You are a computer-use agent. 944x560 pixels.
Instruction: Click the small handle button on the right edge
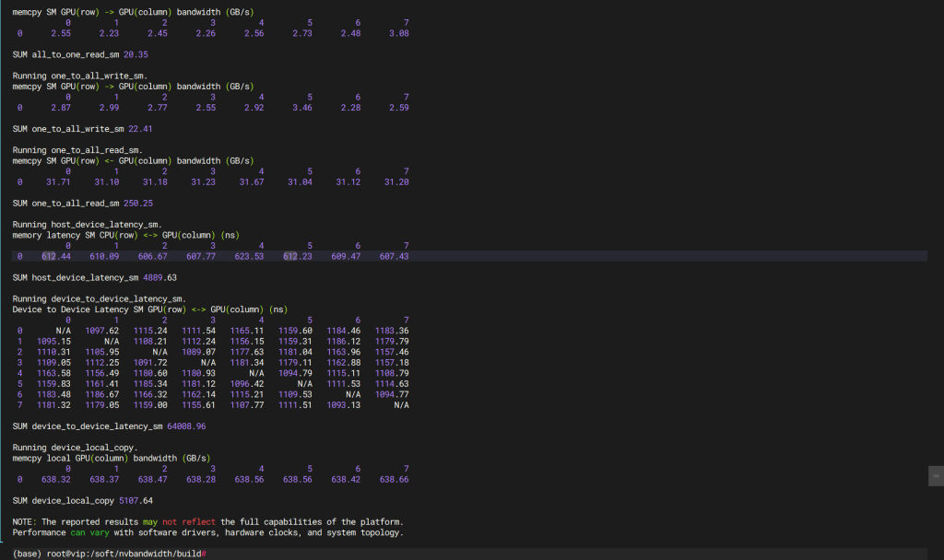(x=936, y=474)
